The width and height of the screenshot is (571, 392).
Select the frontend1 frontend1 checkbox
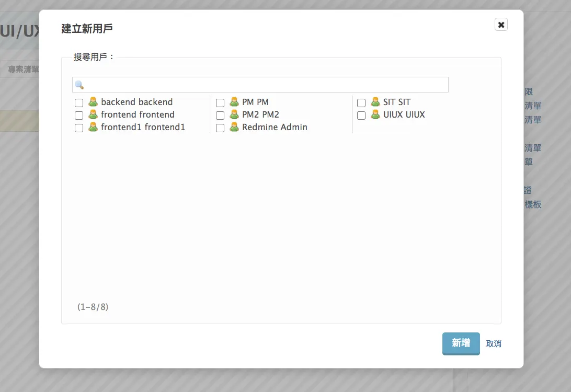tap(79, 128)
